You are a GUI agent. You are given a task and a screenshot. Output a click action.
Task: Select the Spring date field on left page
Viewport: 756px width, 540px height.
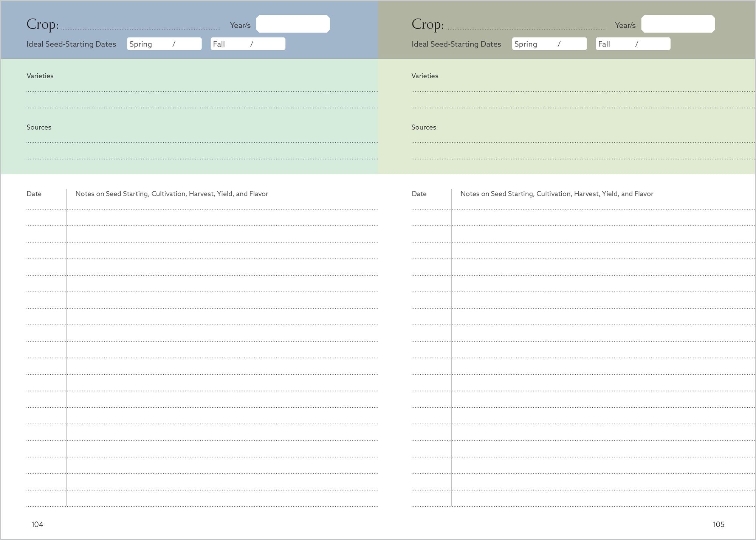click(x=164, y=44)
